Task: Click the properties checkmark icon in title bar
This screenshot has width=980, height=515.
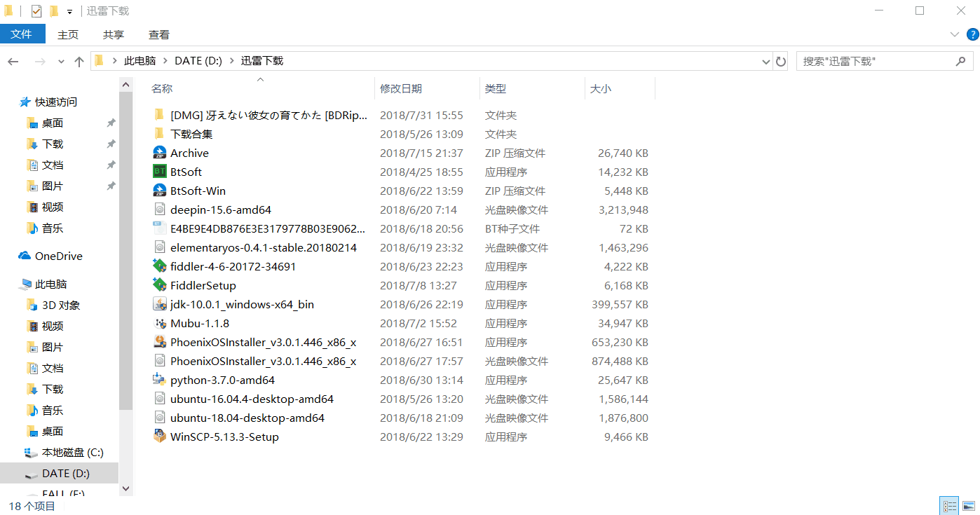Action: pyautogui.click(x=36, y=11)
